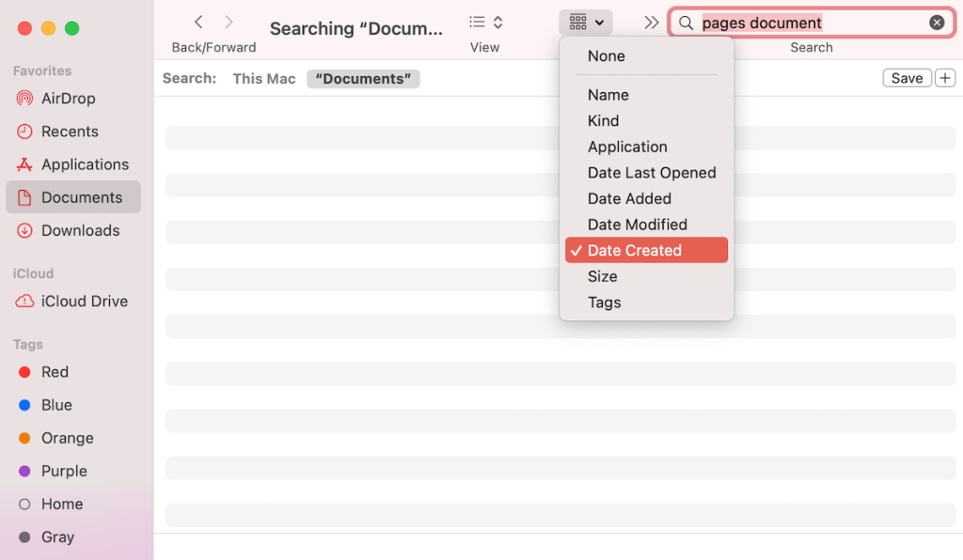The width and height of the screenshot is (963, 560).
Task: Click the item grouping icon in toolbar
Action: 576,22
